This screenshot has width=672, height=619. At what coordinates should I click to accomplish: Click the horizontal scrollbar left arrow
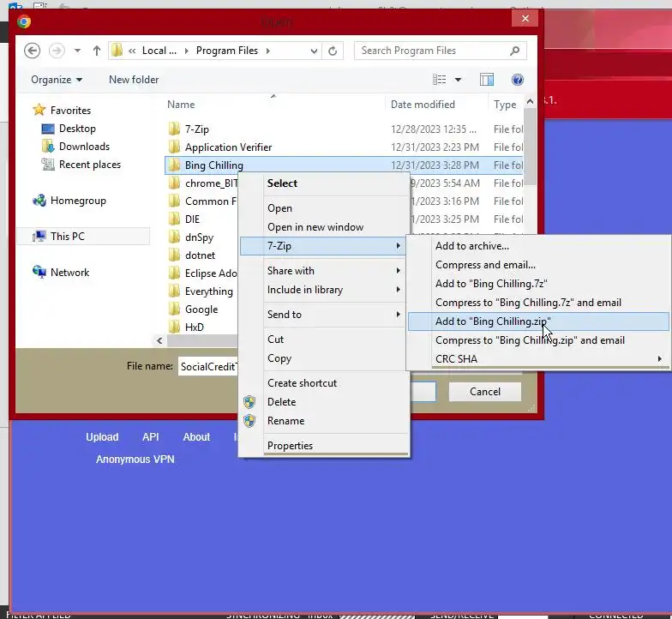tap(159, 341)
